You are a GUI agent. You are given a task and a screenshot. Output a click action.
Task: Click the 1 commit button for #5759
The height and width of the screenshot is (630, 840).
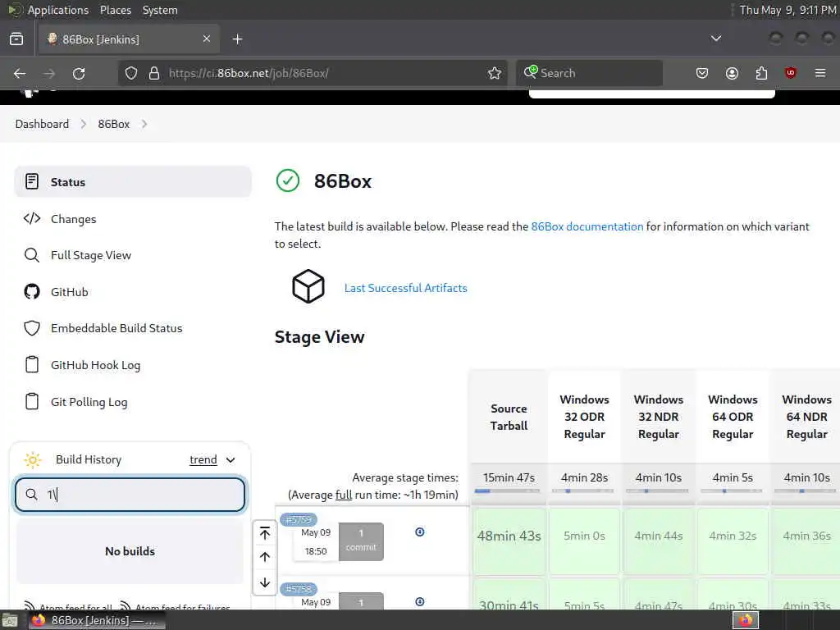[361, 541]
